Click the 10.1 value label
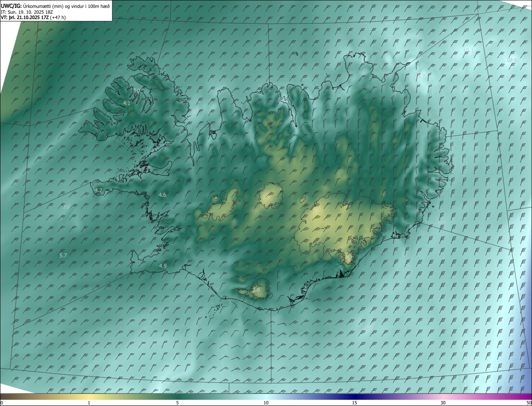The height and width of the screenshot is (406, 532). click(468, 50)
